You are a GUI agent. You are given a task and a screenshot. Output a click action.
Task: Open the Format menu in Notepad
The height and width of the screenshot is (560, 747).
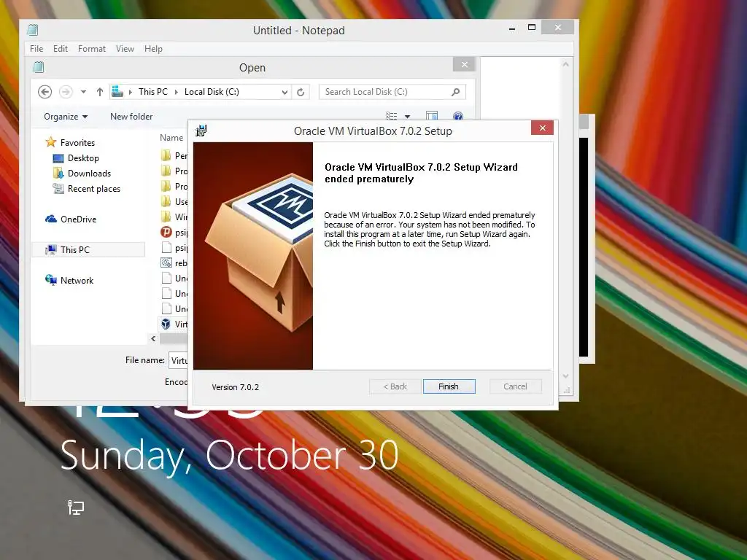click(x=91, y=49)
